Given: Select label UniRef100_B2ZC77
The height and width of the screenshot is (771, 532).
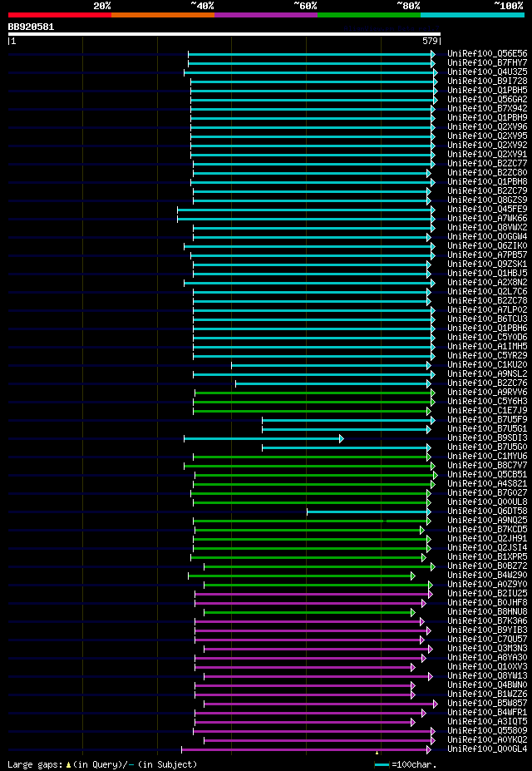Looking at the screenshot, I should 487,163.
